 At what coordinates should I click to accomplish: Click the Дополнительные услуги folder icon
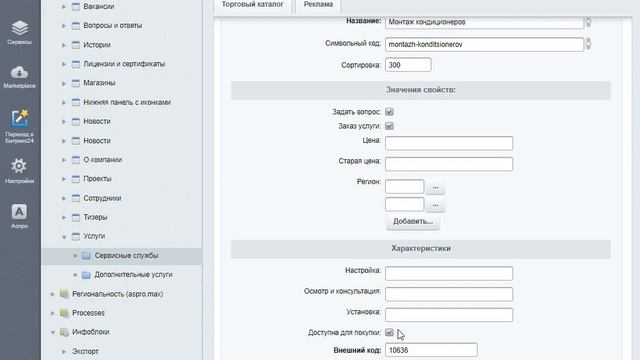pos(86,275)
